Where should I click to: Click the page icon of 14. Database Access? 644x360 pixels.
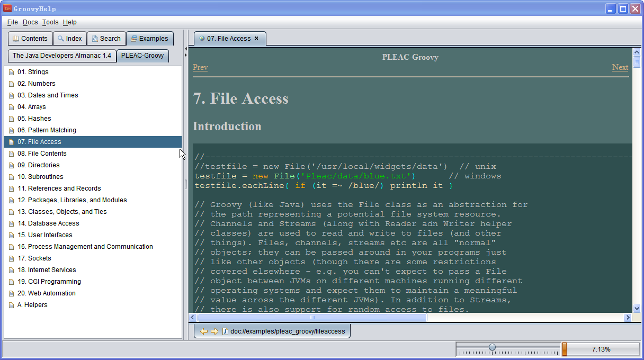(12, 223)
